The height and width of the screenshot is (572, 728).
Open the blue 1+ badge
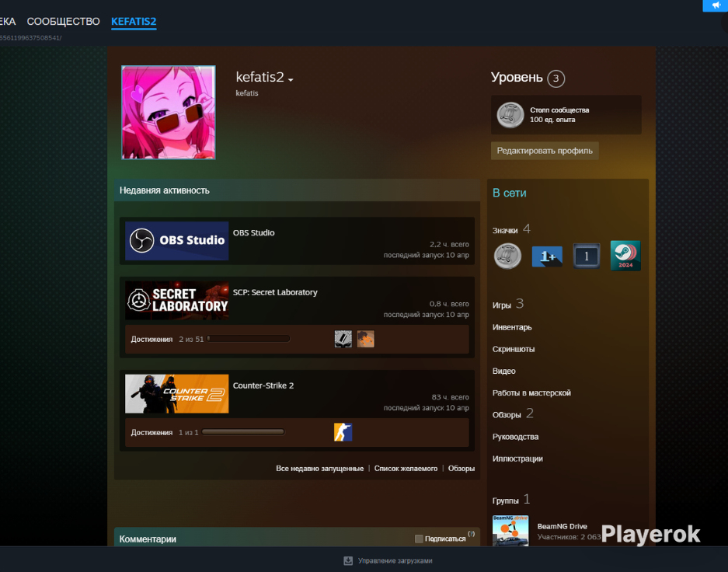click(547, 256)
